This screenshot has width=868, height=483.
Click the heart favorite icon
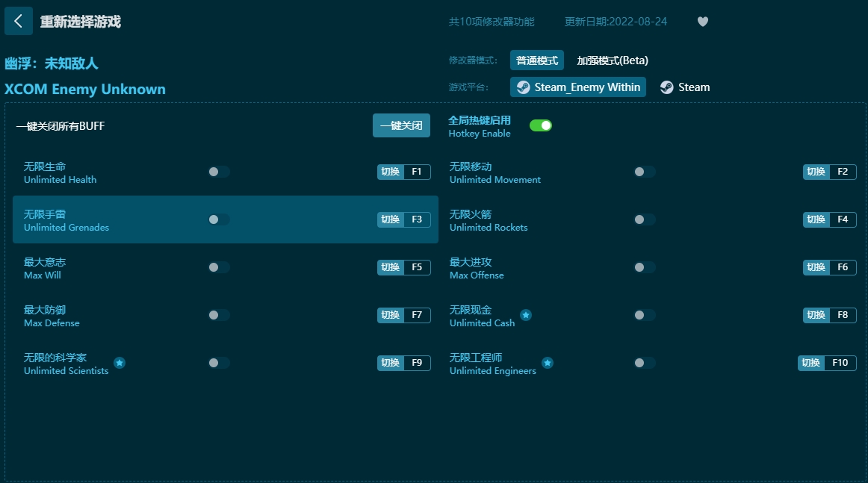(x=702, y=22)
